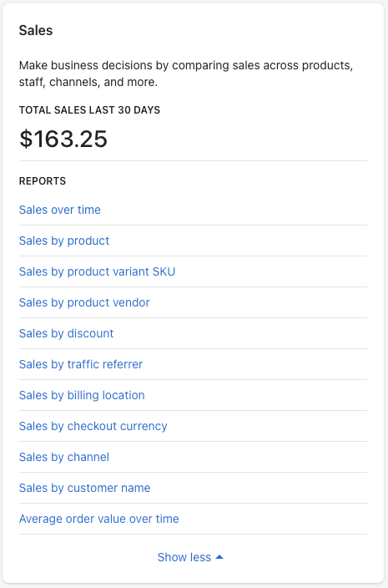Open Sales by product variant SKU
Viewport: 388px width, 588px height.
pyautogui.click(x=97, y=271)
